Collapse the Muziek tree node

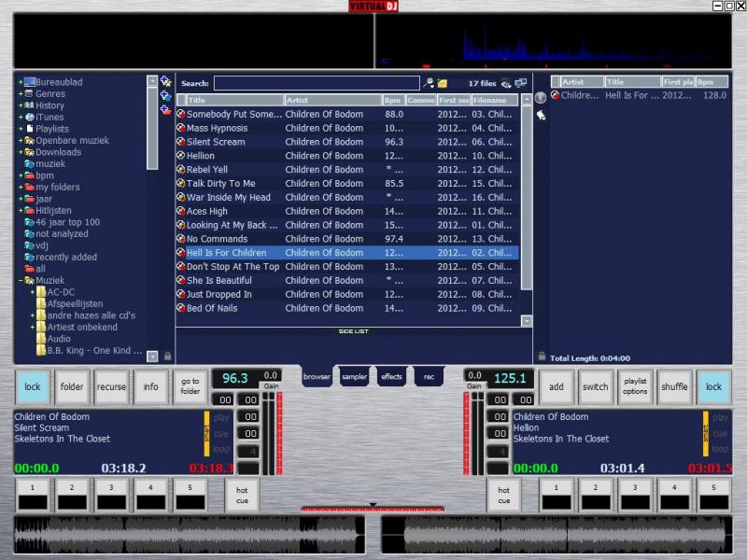[x=21, y=281]
